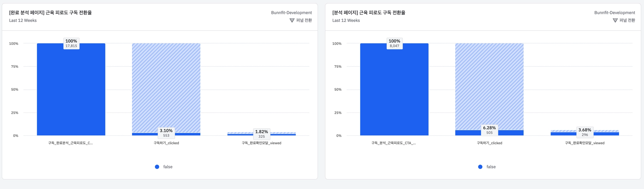Click the 6.28% / 505 conversion label
The height and width of the screenshot is (189, 644).
(x=489, y=130)
